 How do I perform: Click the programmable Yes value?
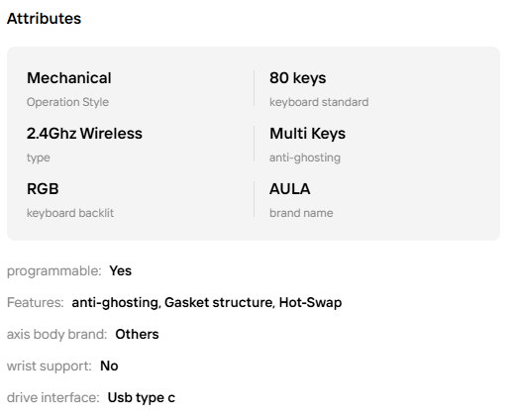[120, 270]
